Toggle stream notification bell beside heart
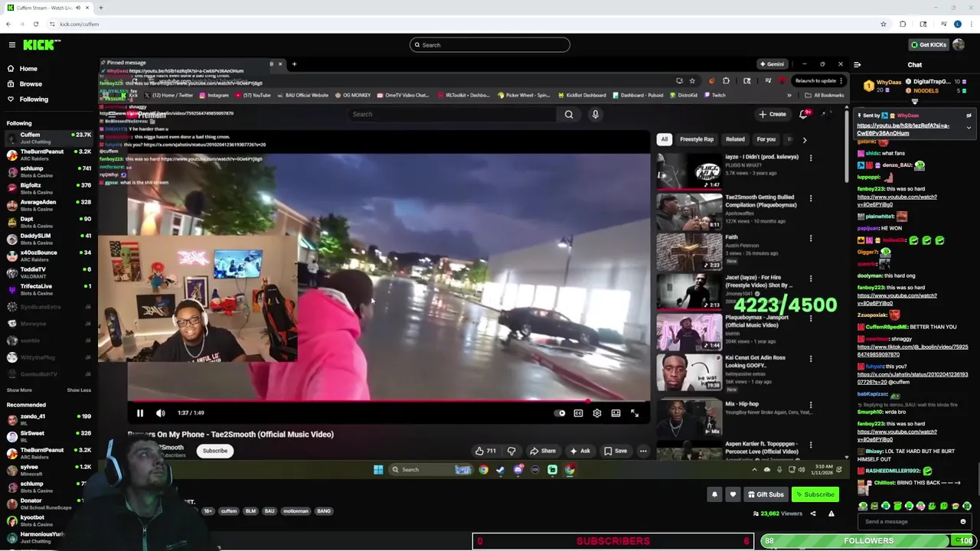This screenshot has width=980, height=551. click(x=714, y=494)
